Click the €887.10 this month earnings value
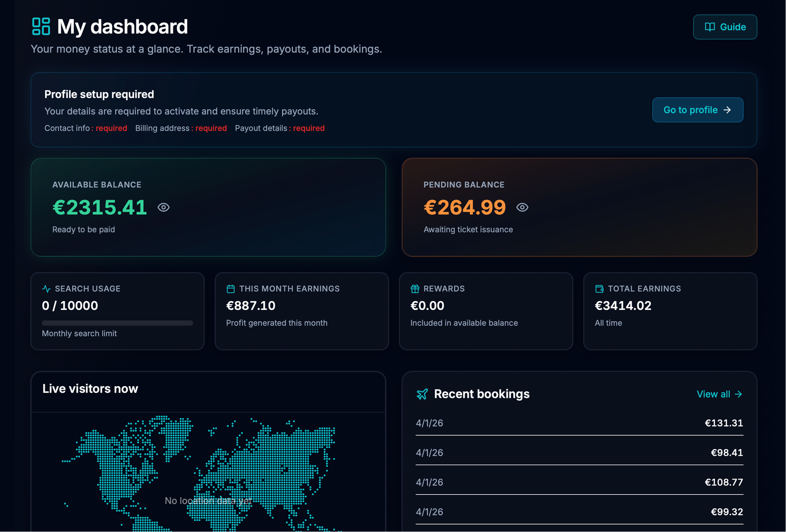The image size is (786, 532). tap(251, 306)
